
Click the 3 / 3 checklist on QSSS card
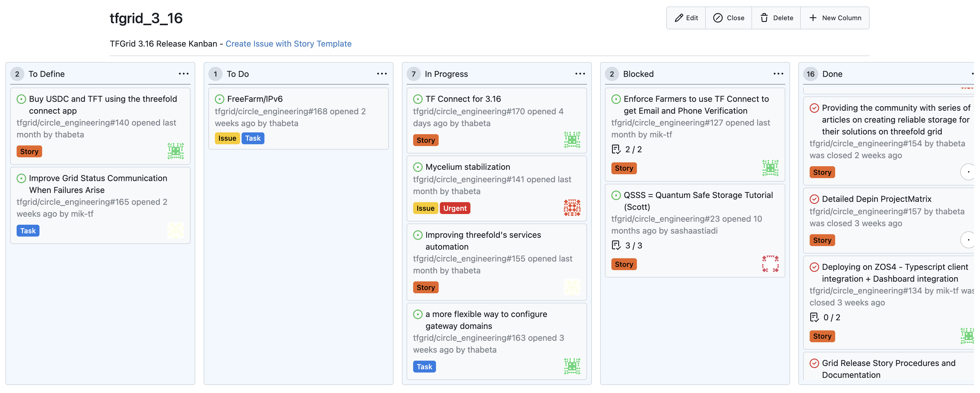pyautogui.click(x=627, y=246)
